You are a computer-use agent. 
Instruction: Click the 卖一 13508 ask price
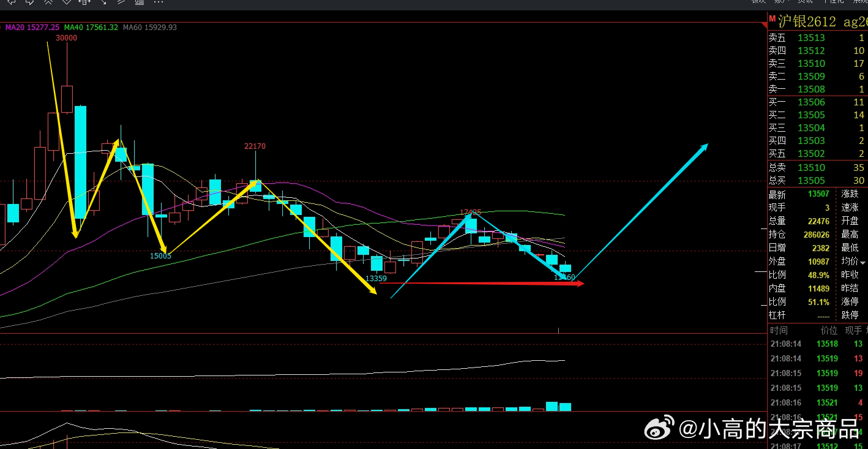811,89
